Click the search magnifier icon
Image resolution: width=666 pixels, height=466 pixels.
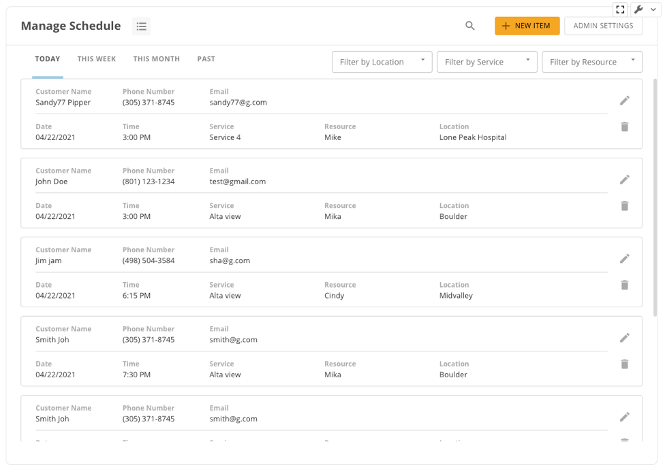[x=470, y=25]
